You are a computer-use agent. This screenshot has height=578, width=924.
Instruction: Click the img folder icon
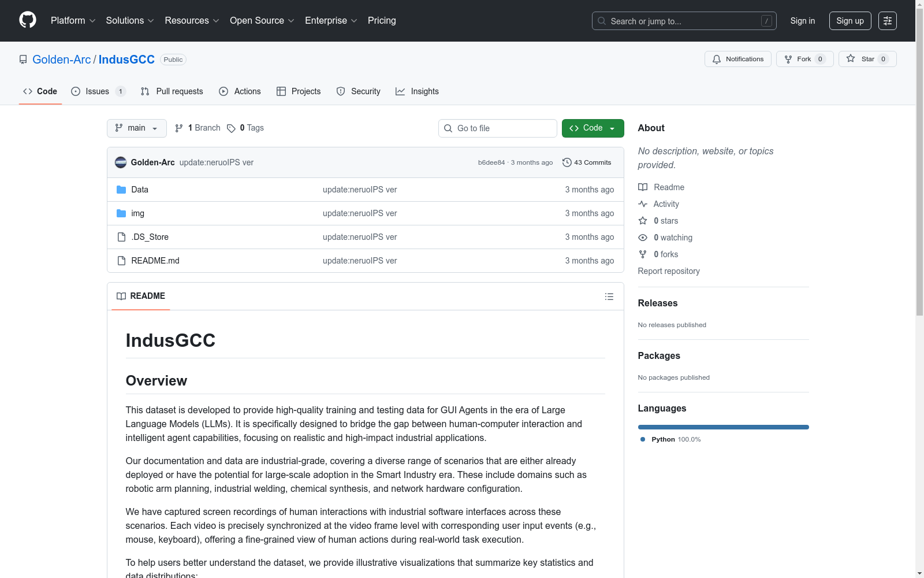click(x=121, y=213)
